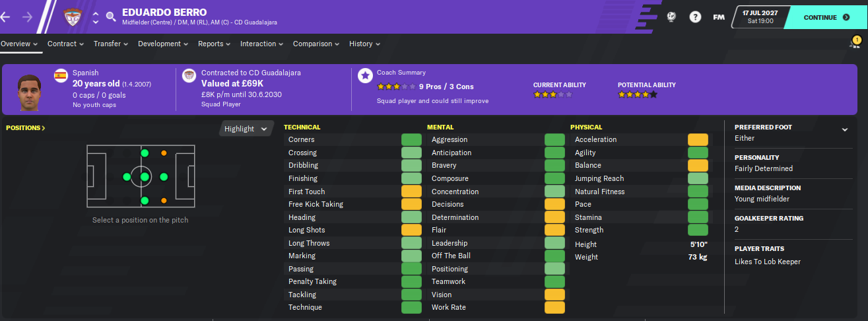Click the Continue button

point(825,17)
